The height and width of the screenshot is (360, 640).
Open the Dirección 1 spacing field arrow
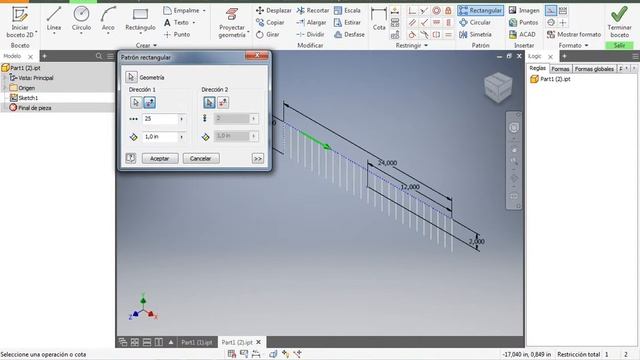pos(182,137)
